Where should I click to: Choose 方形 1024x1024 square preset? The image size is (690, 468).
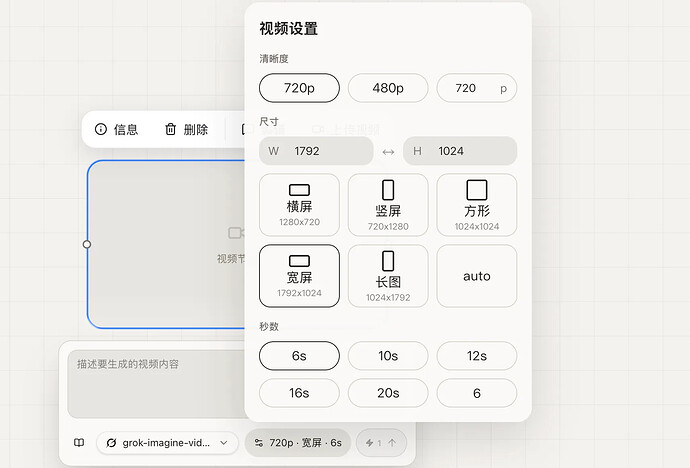point(477,205)
